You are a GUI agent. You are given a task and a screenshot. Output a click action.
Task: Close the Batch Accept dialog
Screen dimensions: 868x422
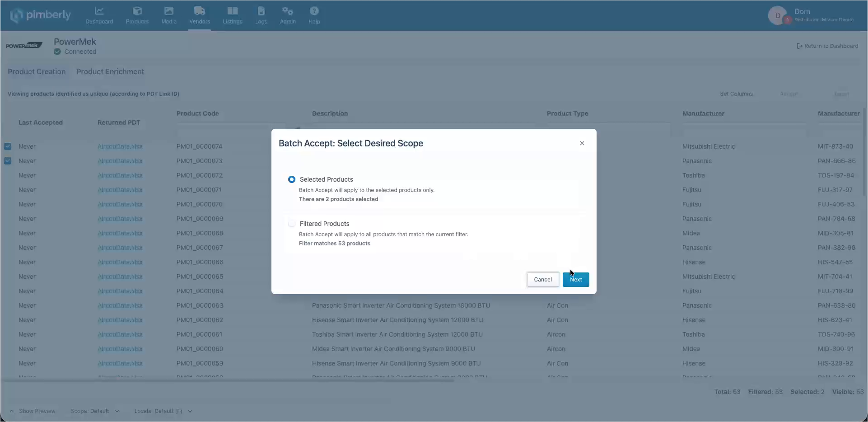582,143
